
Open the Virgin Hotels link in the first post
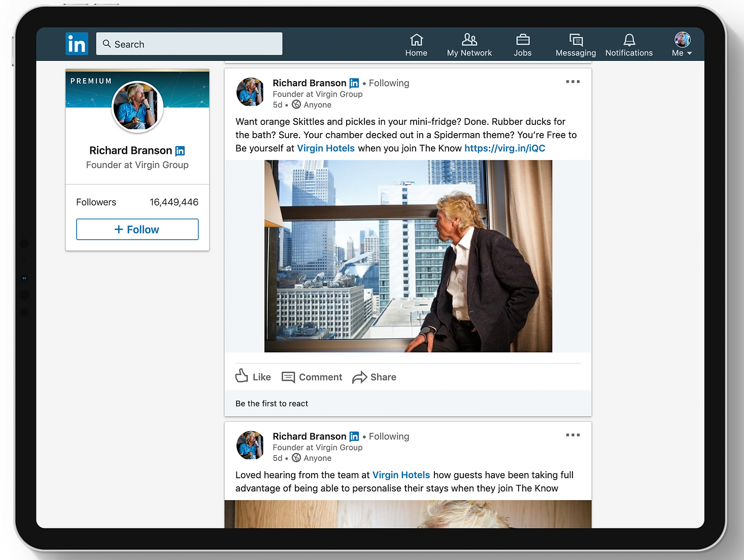pyautogui.click(x=326, y=148)
